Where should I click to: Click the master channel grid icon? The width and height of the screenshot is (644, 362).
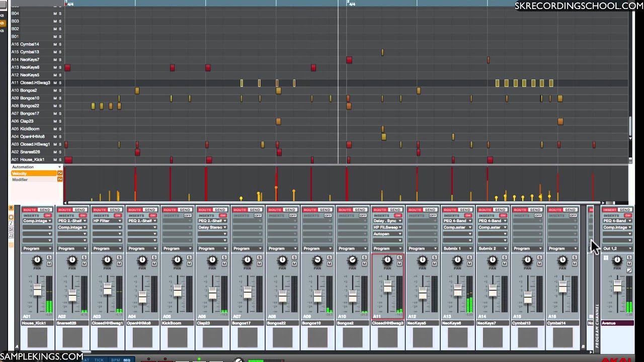(x=606, y=258)
